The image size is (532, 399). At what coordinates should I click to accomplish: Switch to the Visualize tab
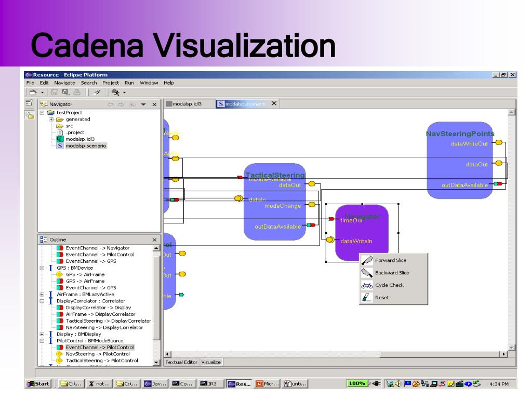(211, 362)
